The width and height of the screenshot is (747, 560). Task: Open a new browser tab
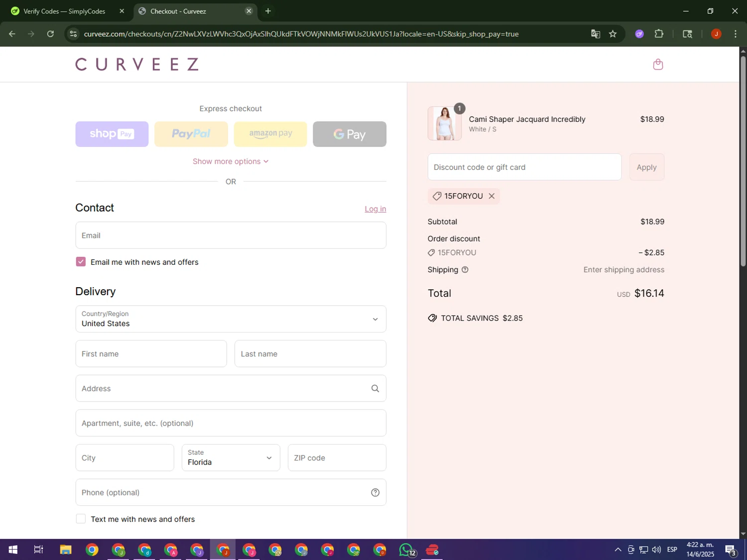[268, 11]
